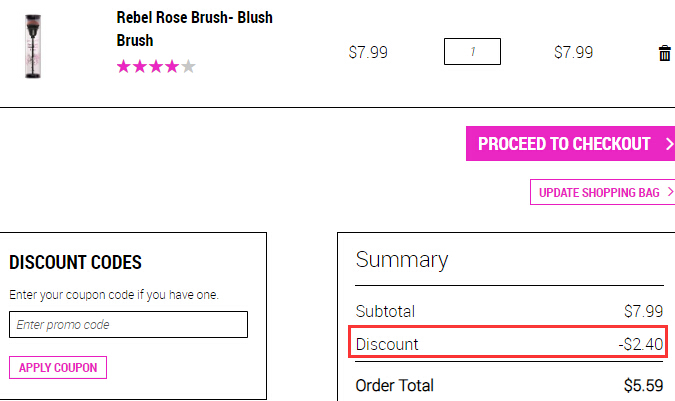The image size is (675, 401).
Task: Click the unit price left of quantity box
Action: 368,52
